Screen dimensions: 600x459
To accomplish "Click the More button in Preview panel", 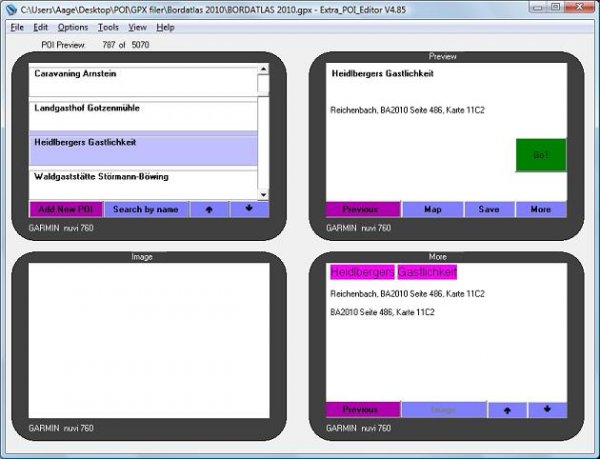I will (541, 210).
